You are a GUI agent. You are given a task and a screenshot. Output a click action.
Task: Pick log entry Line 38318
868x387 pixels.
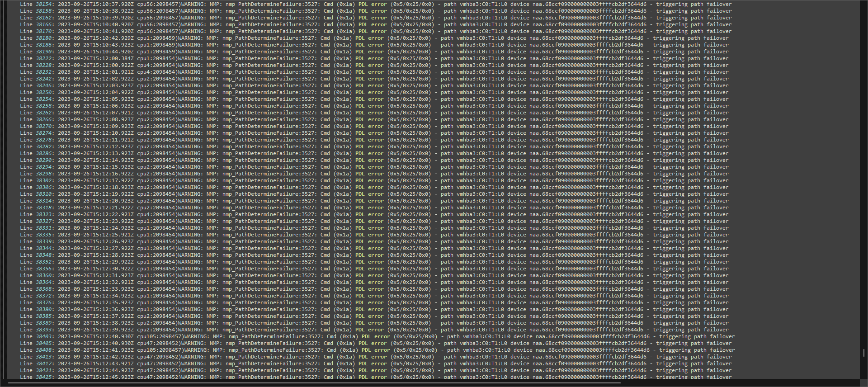tap(374, 208)
